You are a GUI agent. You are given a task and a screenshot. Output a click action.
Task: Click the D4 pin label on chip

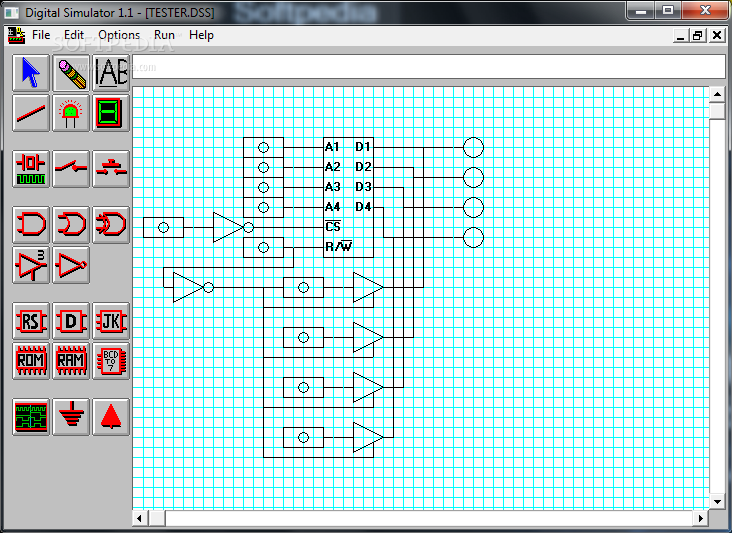[x=363, y=207]
